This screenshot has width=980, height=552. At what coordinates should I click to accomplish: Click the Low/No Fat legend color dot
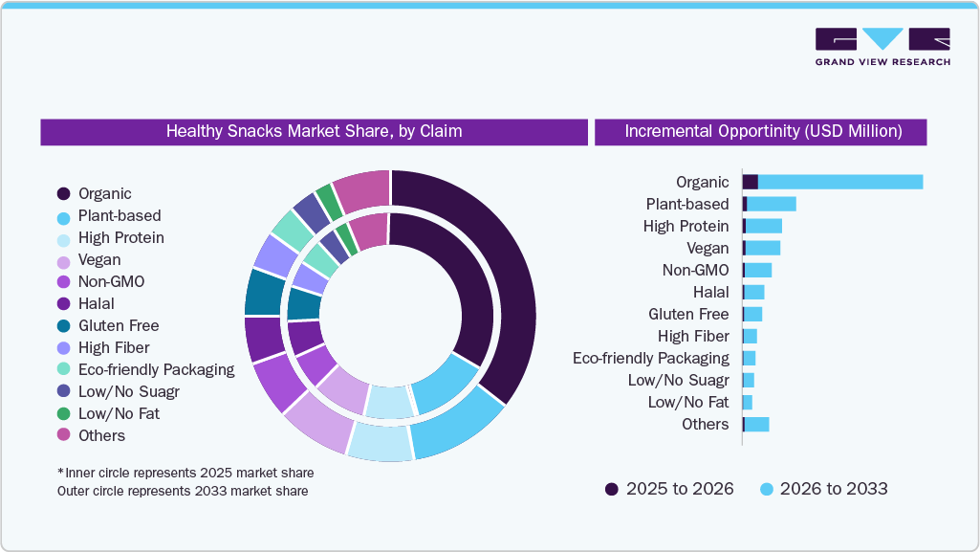[x=64, y=413]
